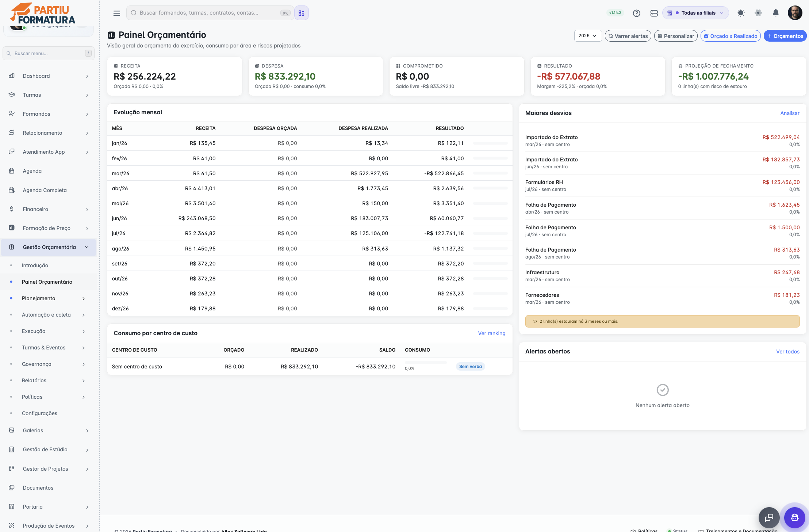This screenshot has height=532, width=809.
Task: Select Painel Orçamentário menu item
Action: (x=47, y=282)
